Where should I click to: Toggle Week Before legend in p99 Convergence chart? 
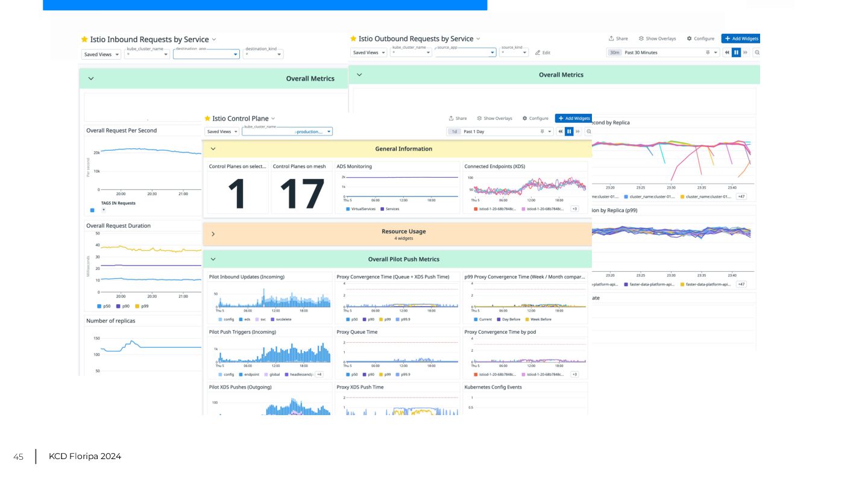click(x=538, y=319)
